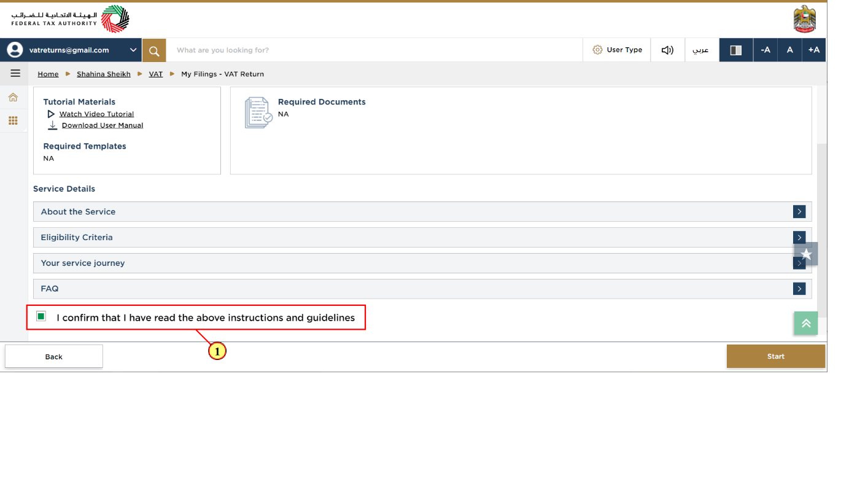
Task: Open the User Type text button
Action: pyautogui.click(x=624, y=50)
